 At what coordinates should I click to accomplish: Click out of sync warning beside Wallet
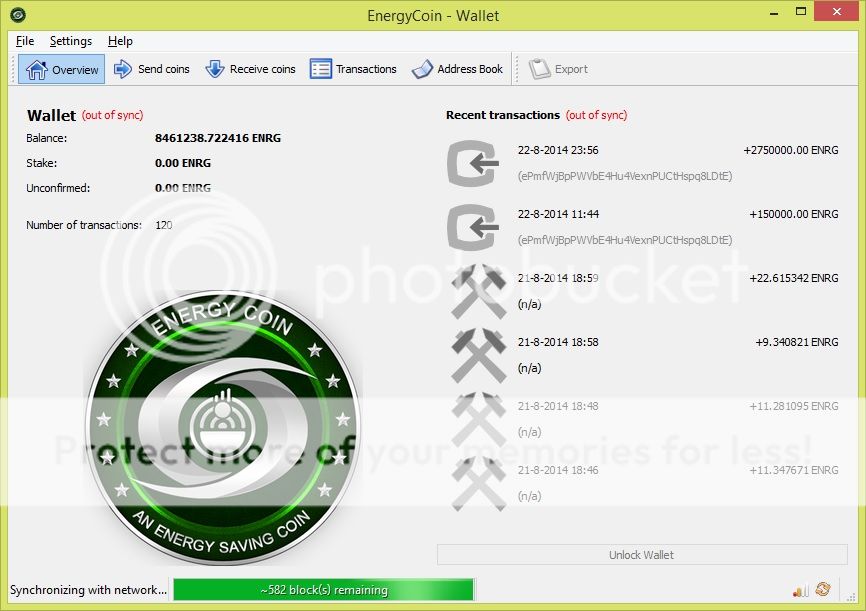click(x=113, y=115)
